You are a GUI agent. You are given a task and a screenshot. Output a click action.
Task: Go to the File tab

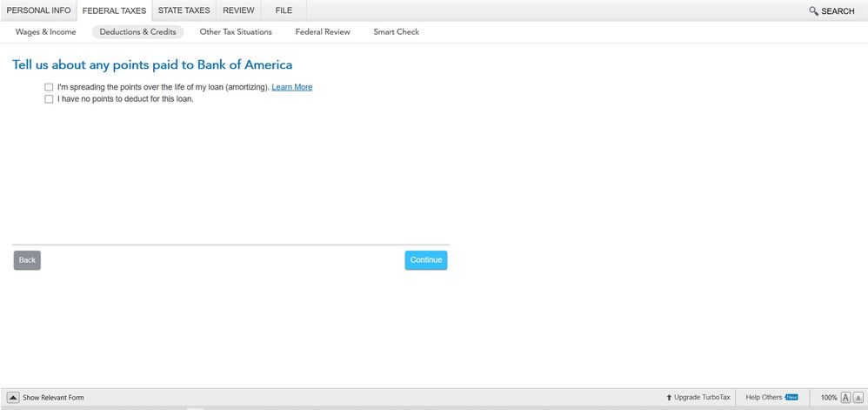coord(284,10)
